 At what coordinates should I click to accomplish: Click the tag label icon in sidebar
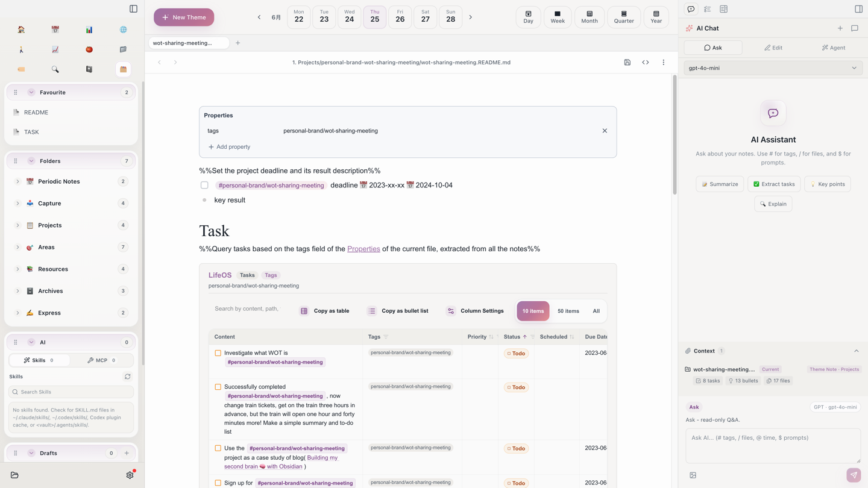tap(21, 69)
